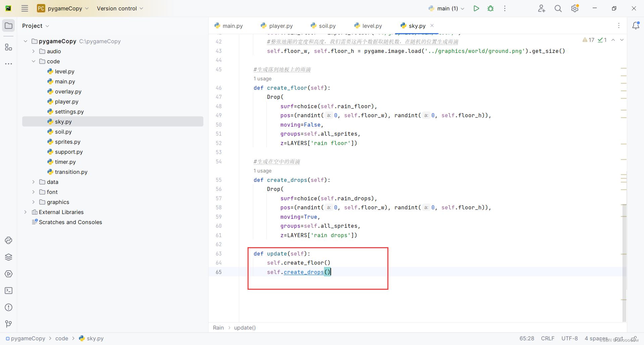Screen dimensions: 644x345
Task: Open Structure tool window icon
Action: coord(9,47)
